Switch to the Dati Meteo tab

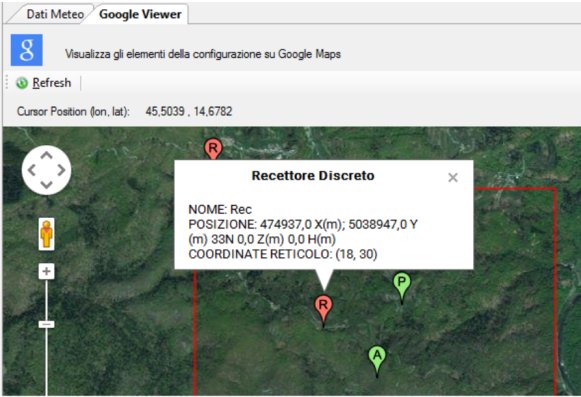click(55, 14)
